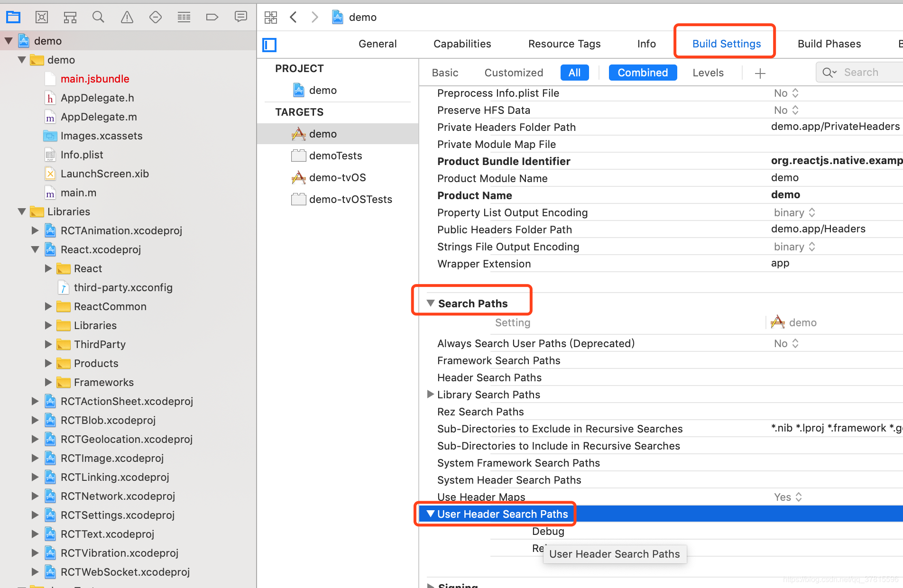Select the demo-tvOSTests target

click(x=341, y=199)
